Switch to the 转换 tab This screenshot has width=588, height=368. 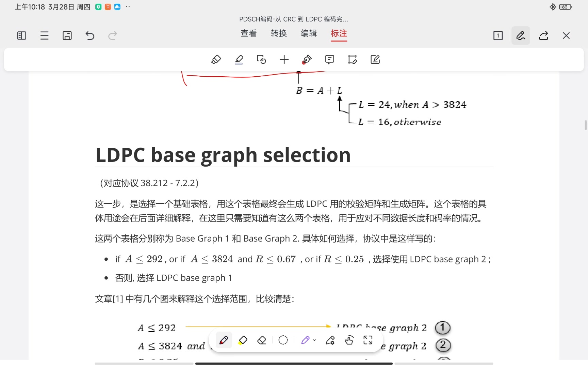tap(279, 33)
